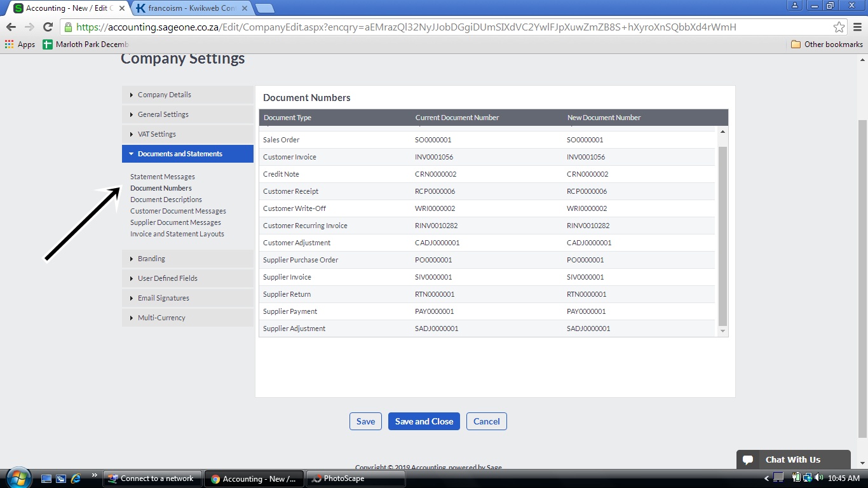Open a new browser tab
This screenshot has width=868, height=488.
264,8
